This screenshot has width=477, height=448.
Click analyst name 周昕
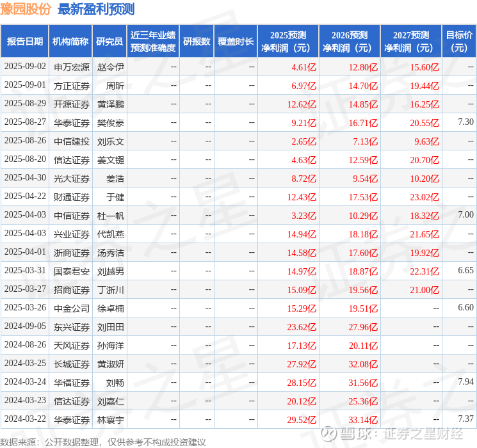(x=115, y=86)
